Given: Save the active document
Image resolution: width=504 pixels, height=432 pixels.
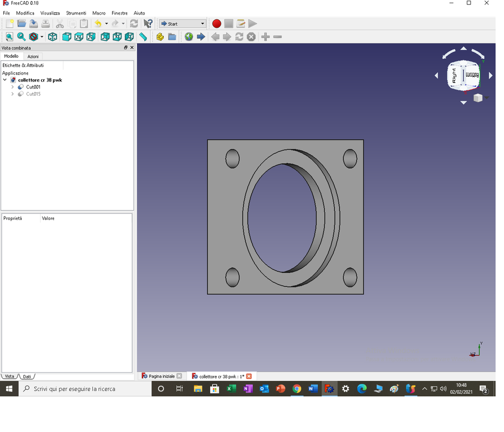Looking at the screenshot, I should click(33, 24).
